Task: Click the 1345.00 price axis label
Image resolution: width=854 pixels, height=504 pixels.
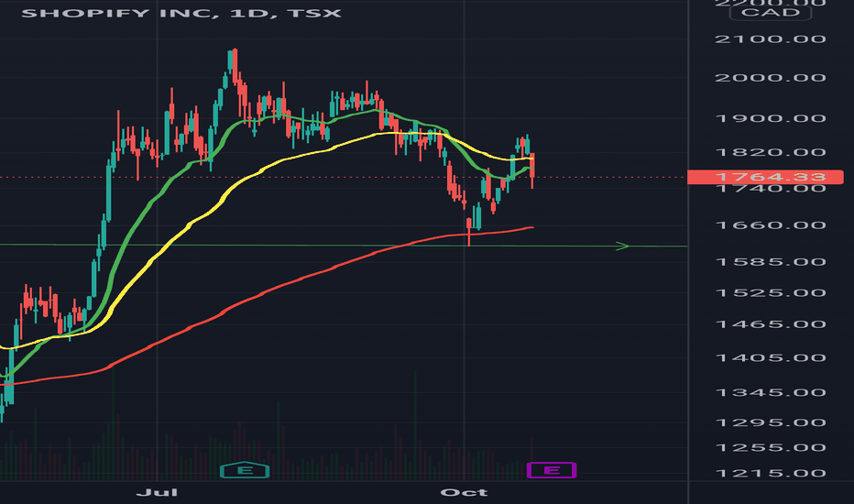Action: tap(770, 393)
